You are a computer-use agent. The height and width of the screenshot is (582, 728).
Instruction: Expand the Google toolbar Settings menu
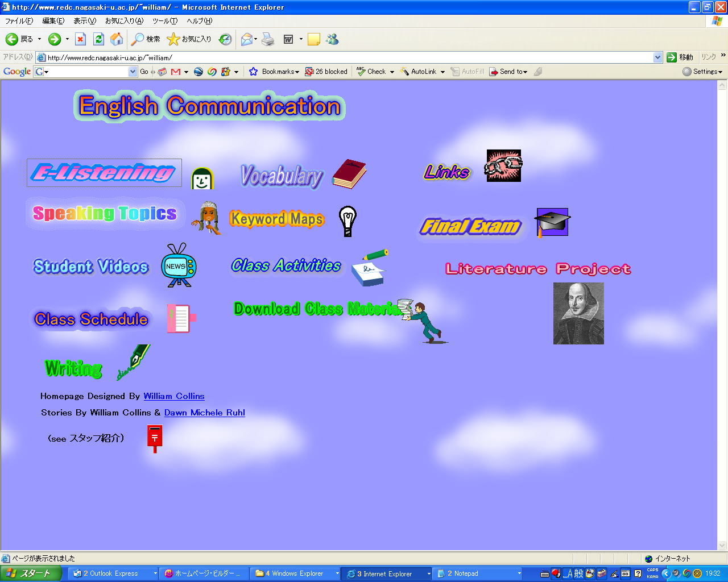(x=703, y=72)
